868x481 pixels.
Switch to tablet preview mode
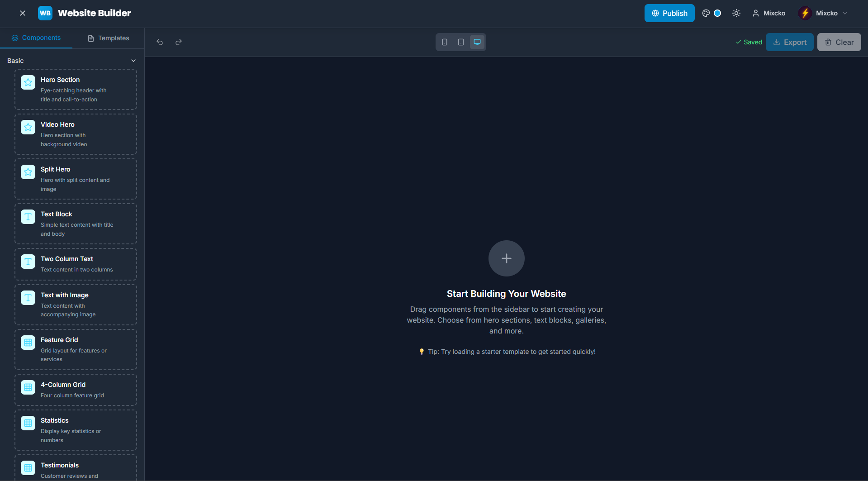461,42
